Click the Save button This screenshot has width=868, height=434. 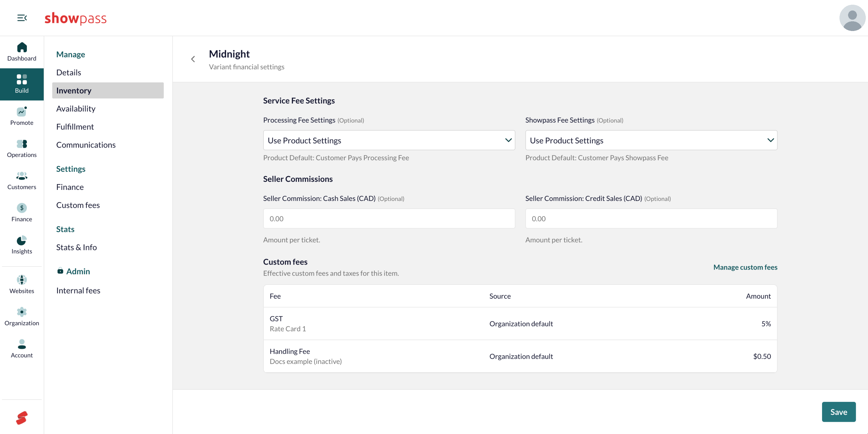tap(839, 412)
